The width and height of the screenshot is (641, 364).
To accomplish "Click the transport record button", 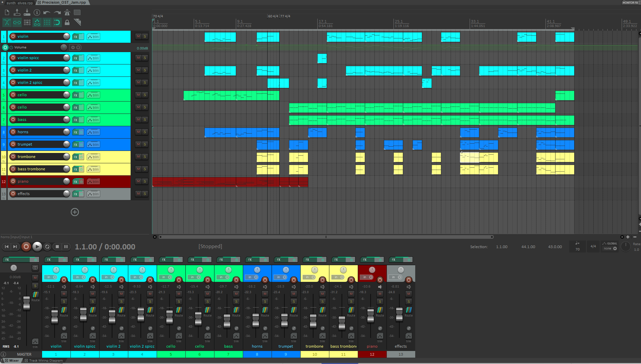I will pyautogui.click(x=26, y=247).
